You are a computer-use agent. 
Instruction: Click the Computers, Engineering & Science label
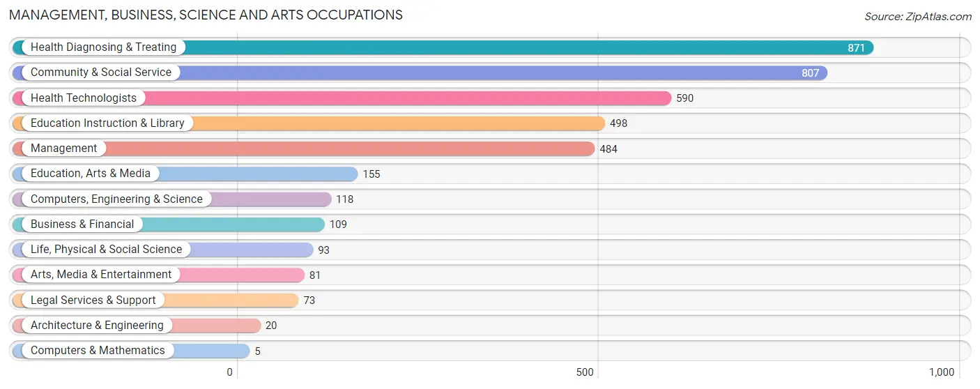click(116, 199)
